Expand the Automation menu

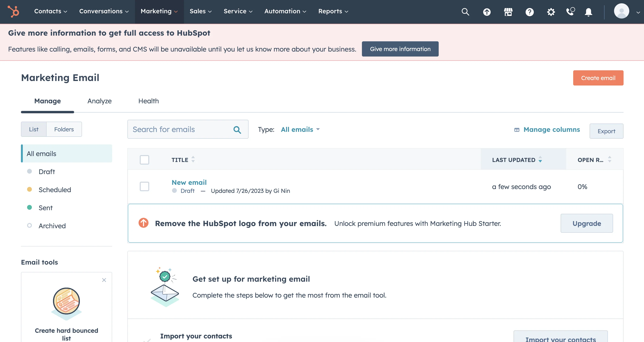tap(285, 11)
